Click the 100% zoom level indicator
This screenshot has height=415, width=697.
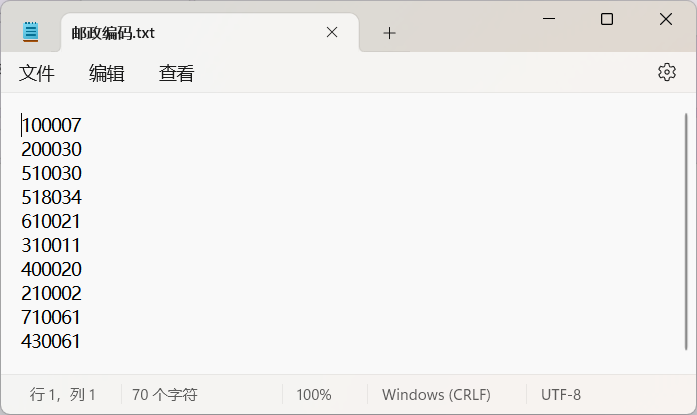click(x=314, y=395)
